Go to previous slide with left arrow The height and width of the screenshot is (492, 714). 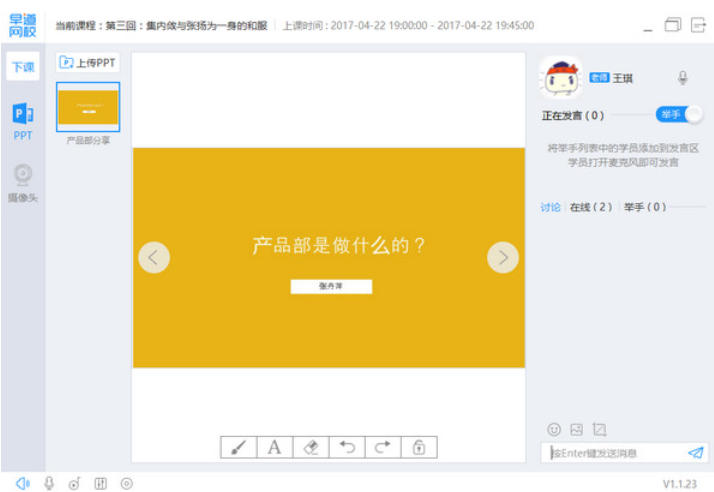click(x=154, y=257)
